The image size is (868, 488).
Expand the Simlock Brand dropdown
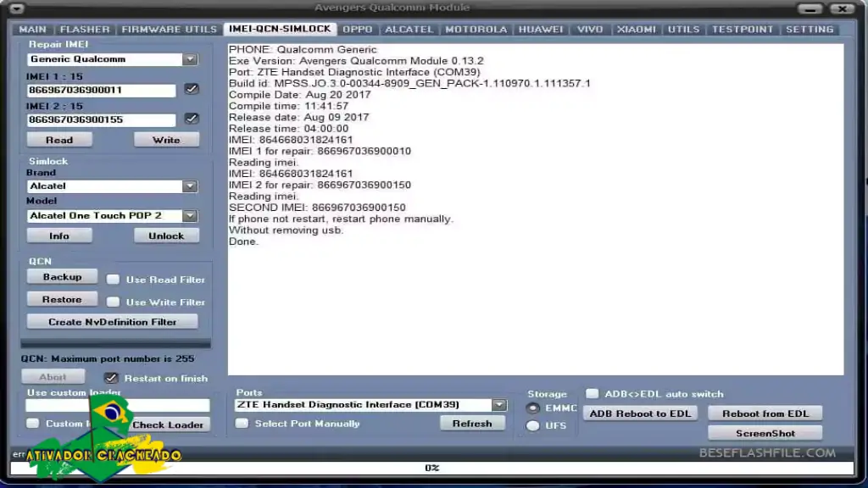(x=190, y=186)
